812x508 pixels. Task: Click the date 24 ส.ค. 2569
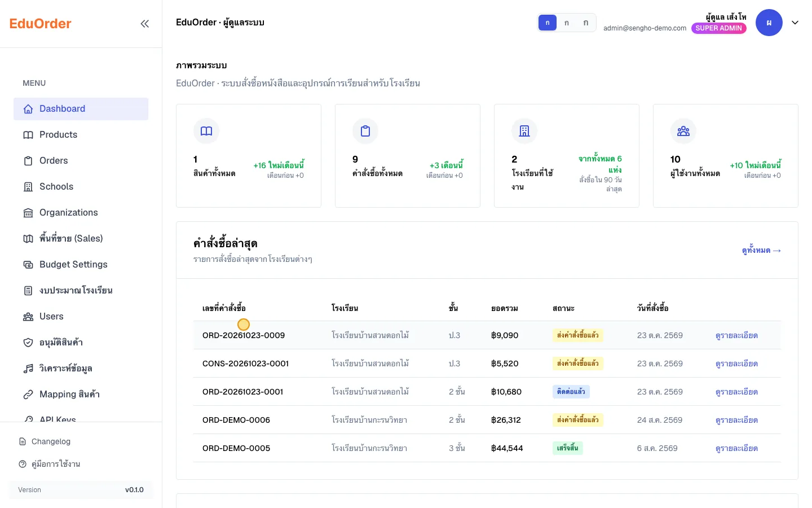(660, 420)
